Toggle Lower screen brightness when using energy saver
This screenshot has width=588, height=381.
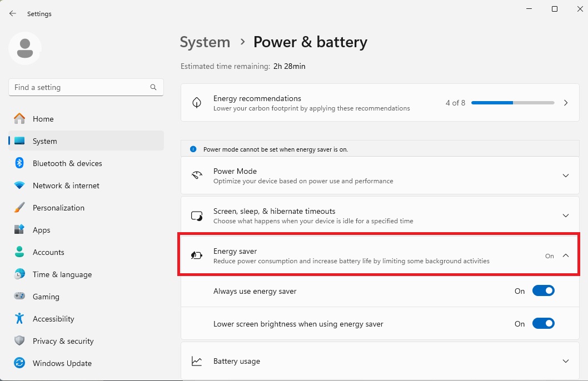544,323
